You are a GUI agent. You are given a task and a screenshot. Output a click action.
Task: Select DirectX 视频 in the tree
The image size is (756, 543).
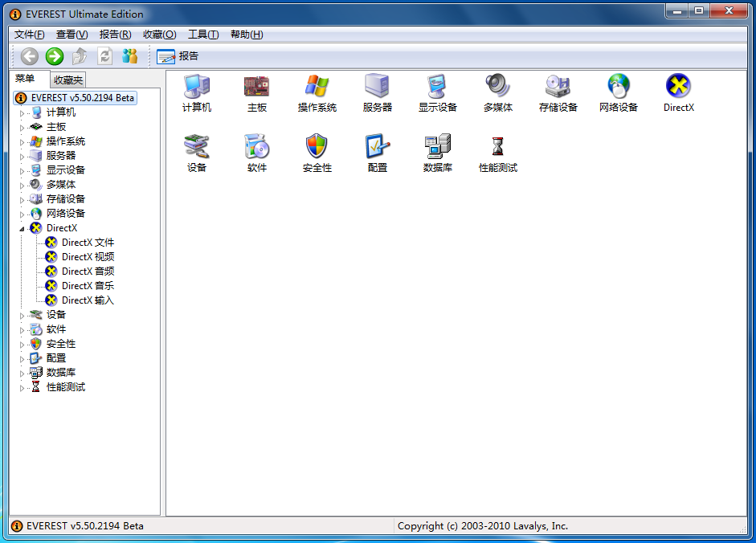tap(88, 257)
